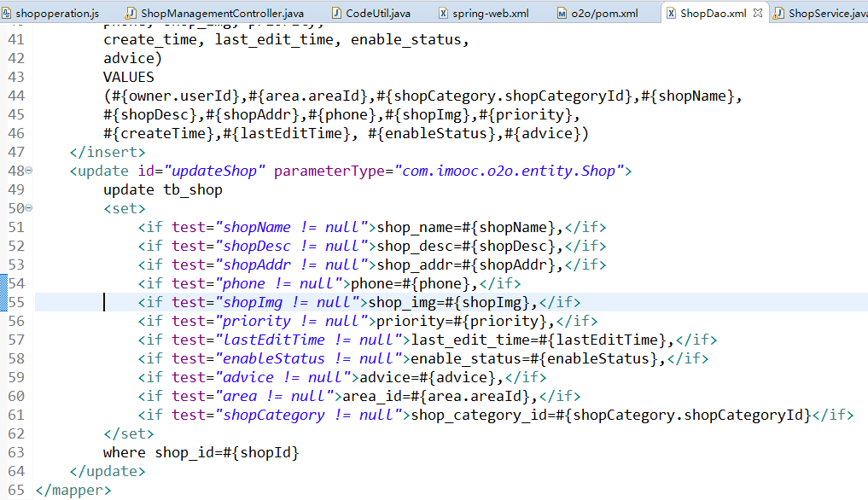Click the VALUES keyword on line 43

(x=128, y=77)
